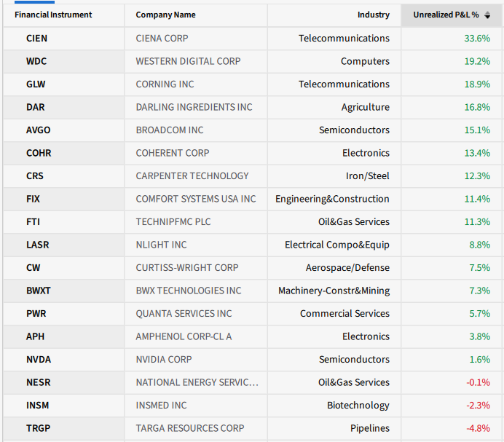Select the truncated NATIONAL ENERGY SERVIC… company name

[197, 382]
